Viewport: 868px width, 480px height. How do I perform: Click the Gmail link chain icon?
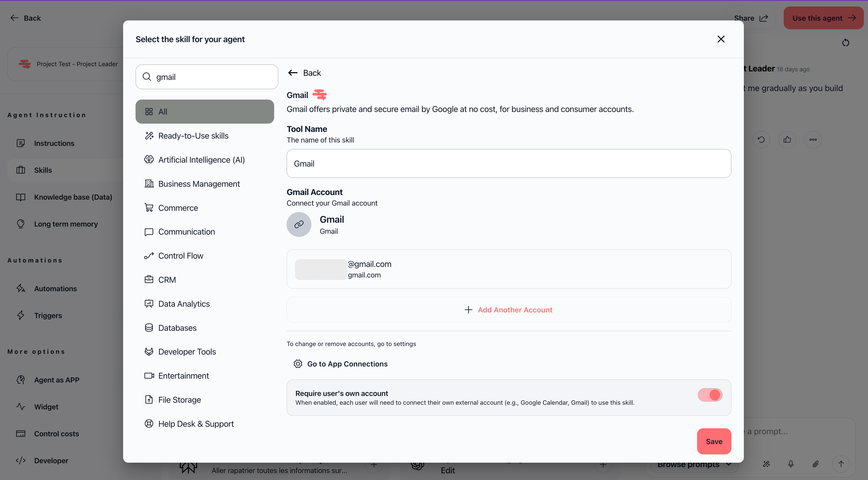coord(299,224)
